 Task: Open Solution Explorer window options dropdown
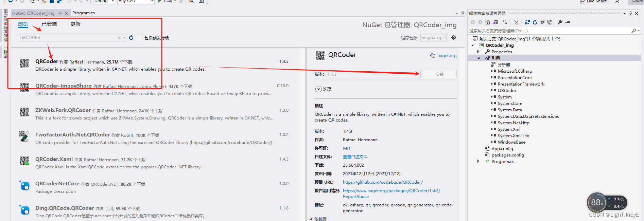coord(625,14)
